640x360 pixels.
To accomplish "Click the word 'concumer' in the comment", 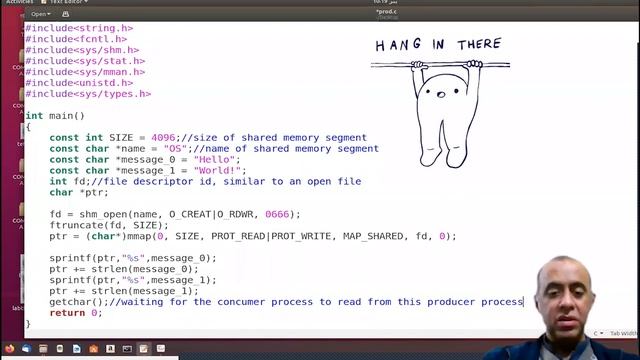I will (x=241, y=302).
